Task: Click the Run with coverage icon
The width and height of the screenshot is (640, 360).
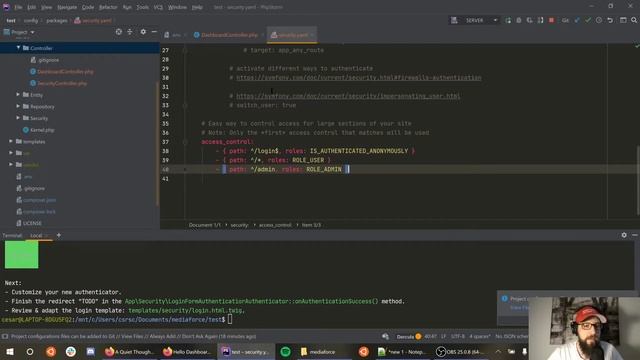Action: point(529,20)
